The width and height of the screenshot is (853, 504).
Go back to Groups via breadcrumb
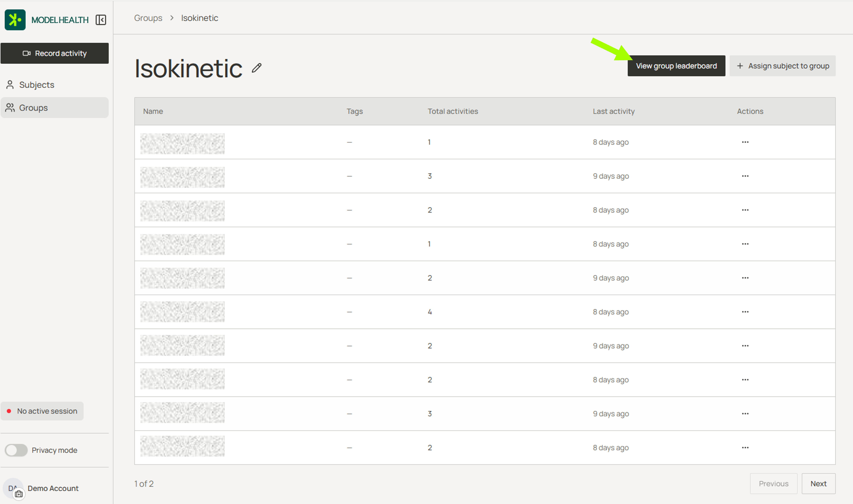pos(148,18)
